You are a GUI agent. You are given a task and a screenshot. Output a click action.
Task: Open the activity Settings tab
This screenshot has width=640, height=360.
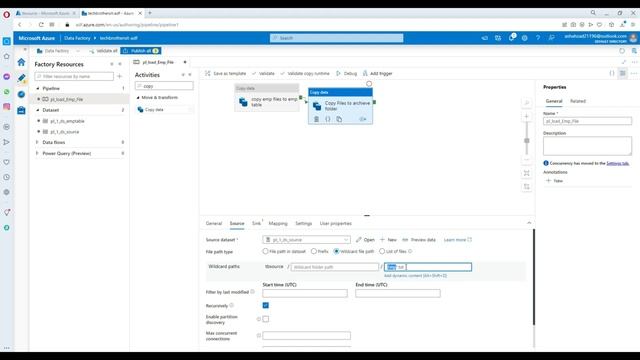[x=303, y=224]
